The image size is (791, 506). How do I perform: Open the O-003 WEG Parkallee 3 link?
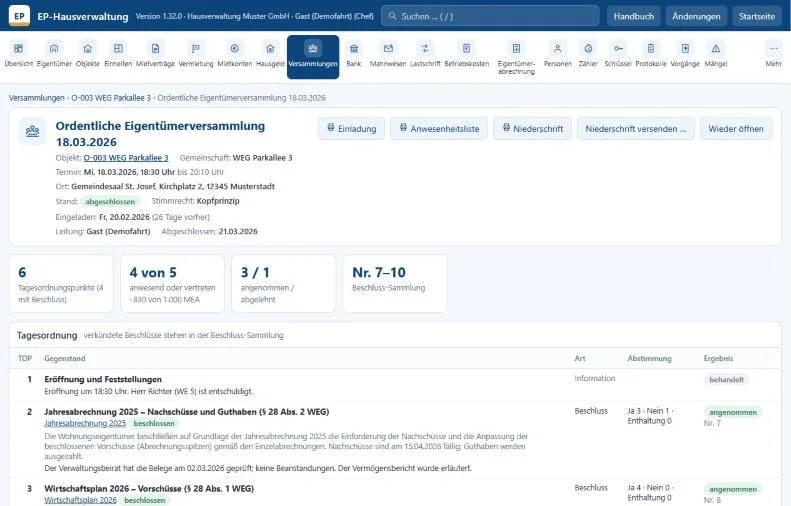point(126,158)
